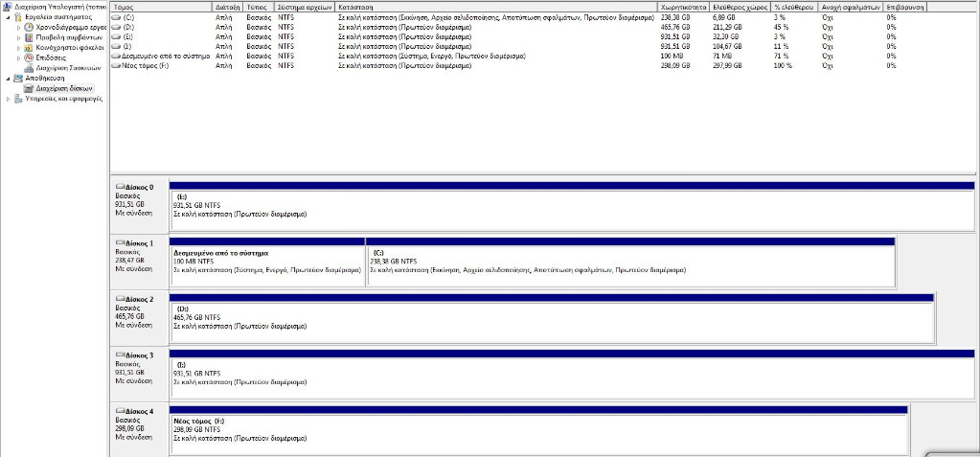
Task: Click the Επιδόσεις icon in the tree
Action: point(30,57)
